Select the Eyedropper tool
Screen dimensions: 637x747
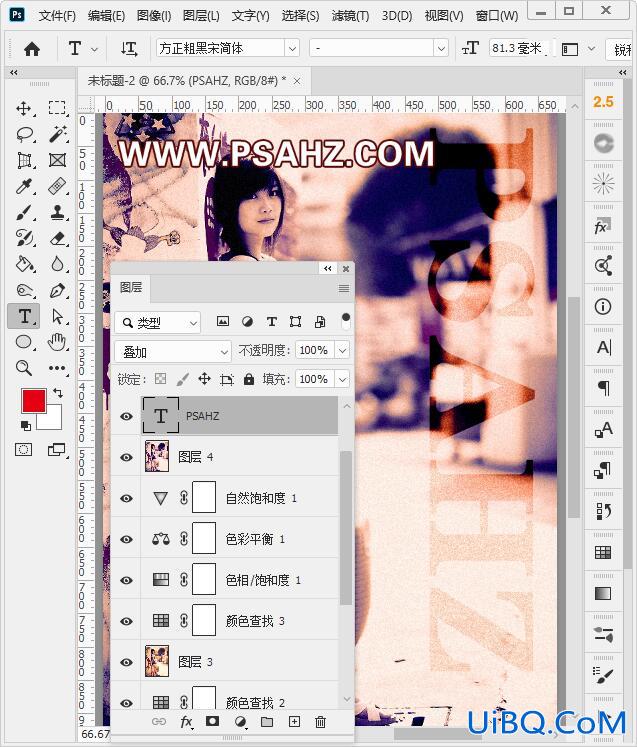click(x=24, y=186)
